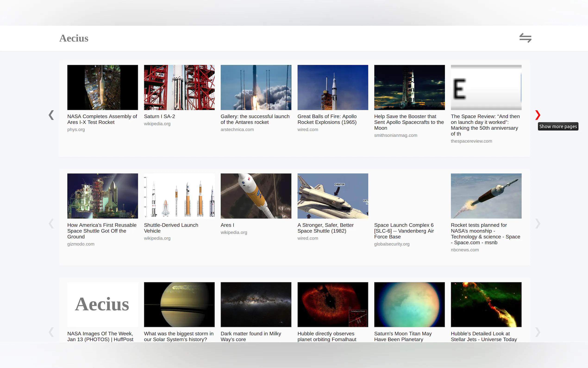Open 'Shuttle-Derived Launch Vehicle' title link
The width and height of the screenshot is (588, 368).
click(x=171, y=228)
